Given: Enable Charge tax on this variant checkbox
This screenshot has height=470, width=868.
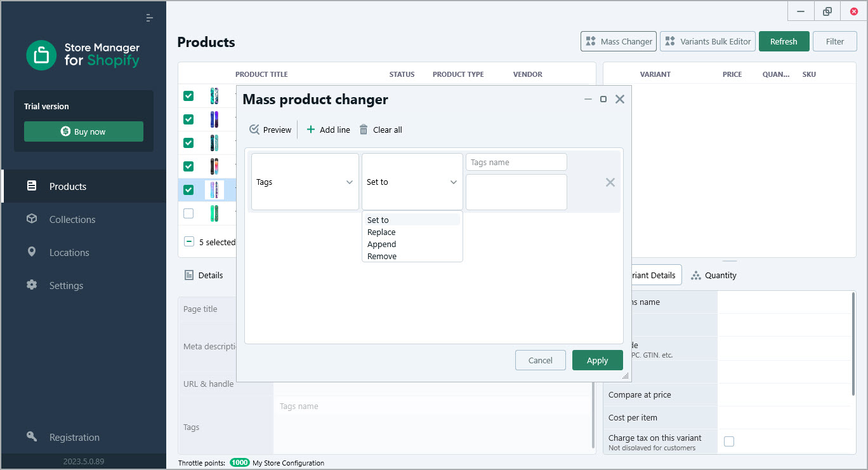Looking at the screenshot, I should tap(729, 441).
